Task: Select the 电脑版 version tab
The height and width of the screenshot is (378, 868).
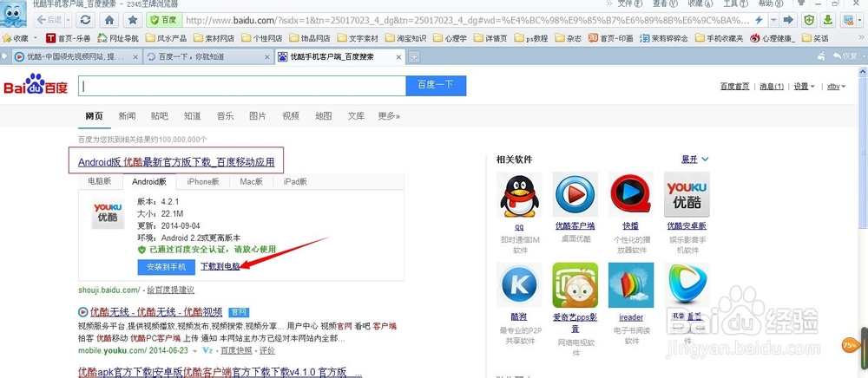Action: click(99, 181)
